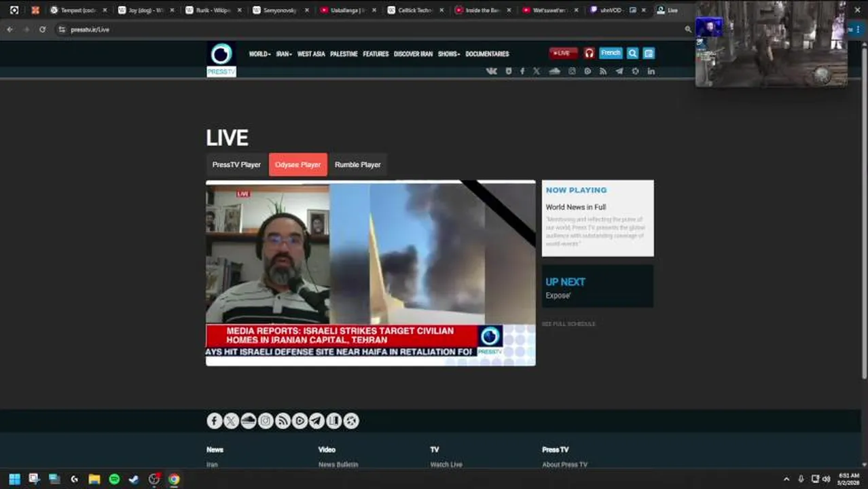Open File Explorer from the taskbar
The width and height of the screenshot is (868, 489).
[x=94, y=479]
